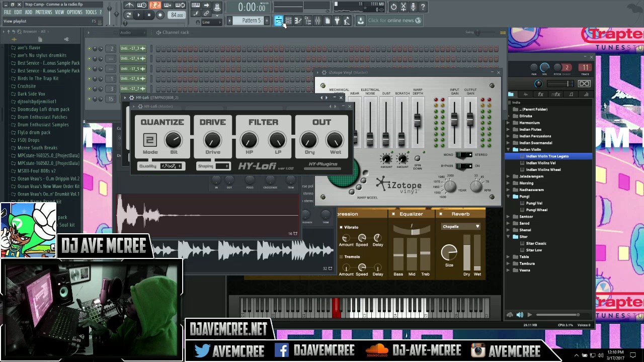The height and width of the screenshot is (362, 644).
Task: Open the step sequencer view icon
Action: [288, 21]
